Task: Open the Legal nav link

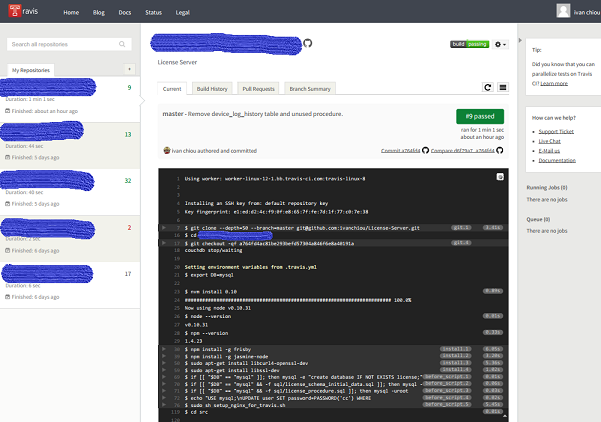Action: tap(182, 12)
